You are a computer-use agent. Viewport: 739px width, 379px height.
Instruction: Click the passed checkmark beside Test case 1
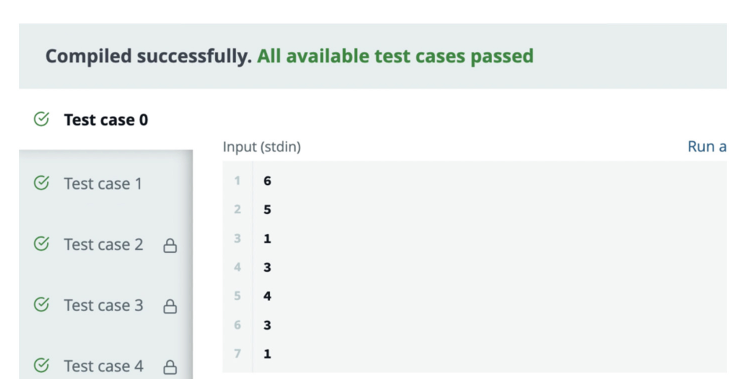point(41,182)
